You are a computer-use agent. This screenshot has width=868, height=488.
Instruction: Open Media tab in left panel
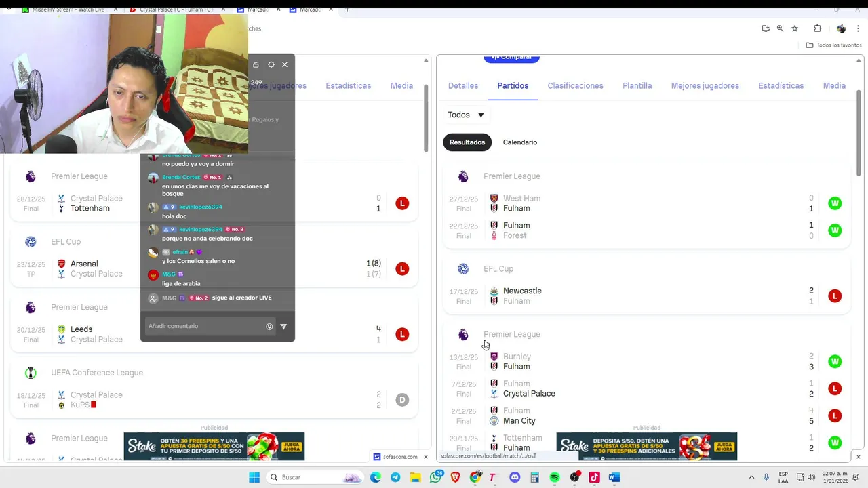pos(401,86)
